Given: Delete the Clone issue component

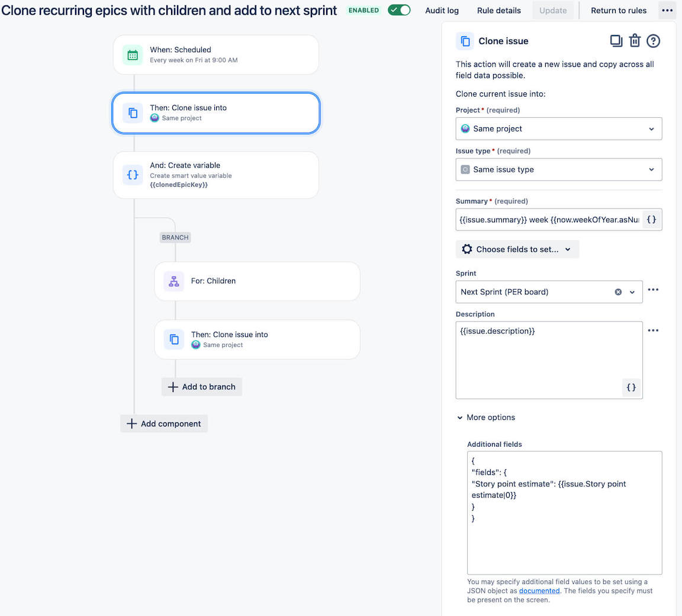Looking at the screenshot, I should click(x=635, y=41).
